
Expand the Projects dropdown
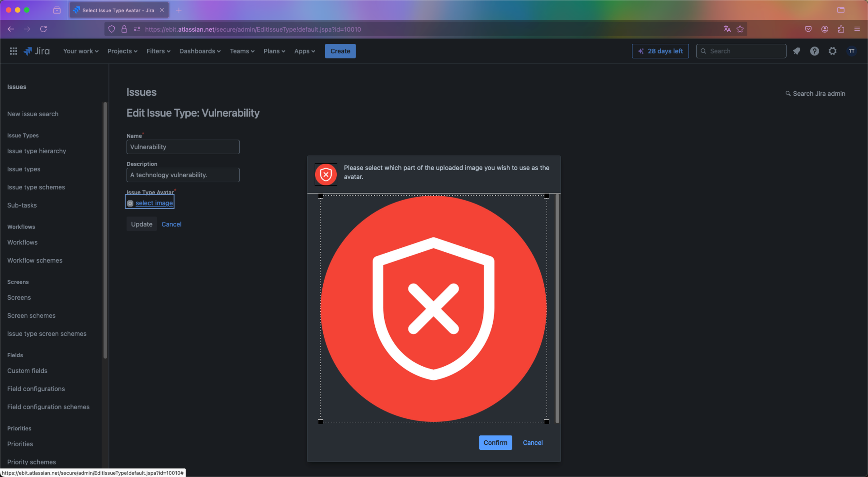point(122,51)
